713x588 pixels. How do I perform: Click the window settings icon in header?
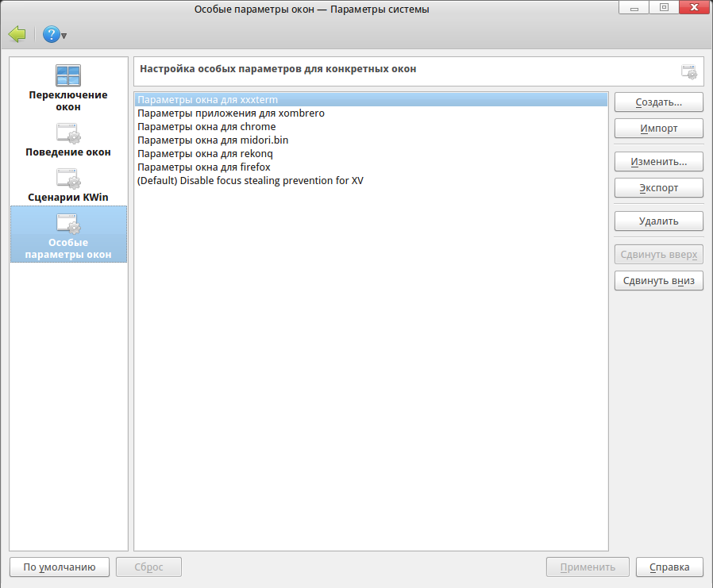click(x=689, y=71)
